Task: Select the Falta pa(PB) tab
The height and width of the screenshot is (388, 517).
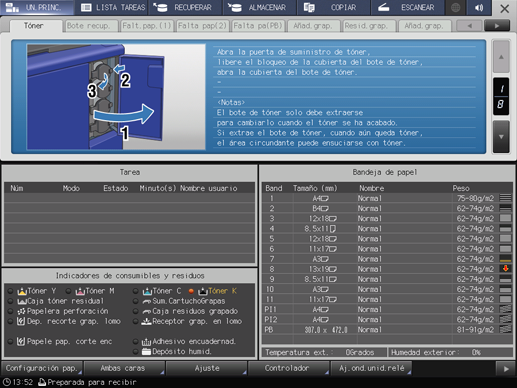Action: [258, 26]
